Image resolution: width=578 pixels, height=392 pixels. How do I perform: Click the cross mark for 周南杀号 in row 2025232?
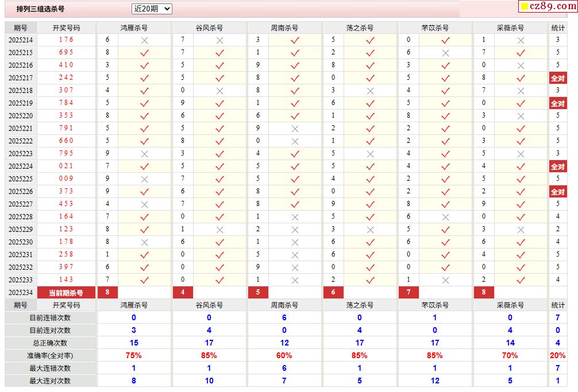[x=295, y=267]
